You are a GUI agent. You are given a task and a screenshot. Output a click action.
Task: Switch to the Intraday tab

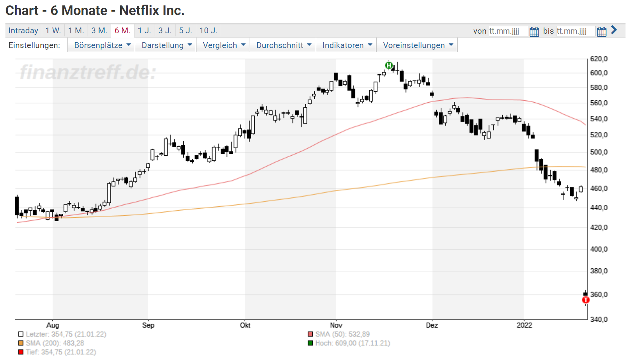(x=23, y=31)
